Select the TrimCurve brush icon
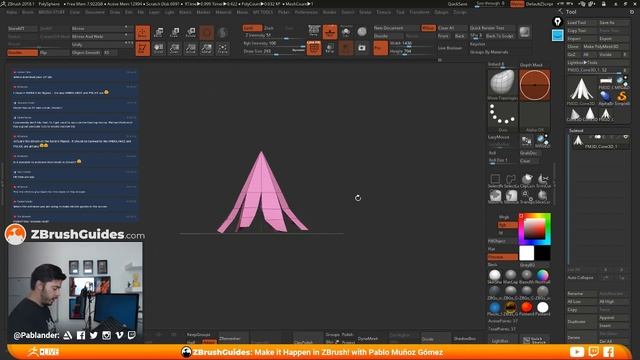 point(543,180)
